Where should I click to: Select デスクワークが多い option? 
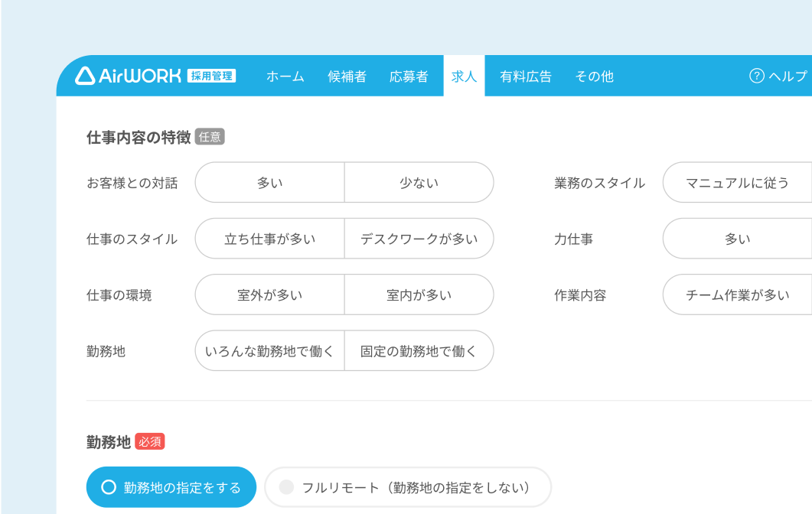pyautogui.click(x=419, y=238)
